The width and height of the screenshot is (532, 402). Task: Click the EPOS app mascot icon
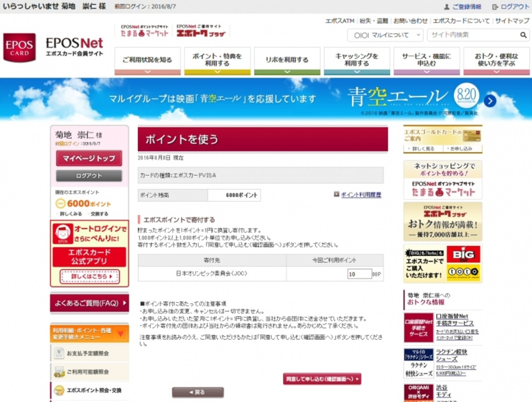pos(63,234)
